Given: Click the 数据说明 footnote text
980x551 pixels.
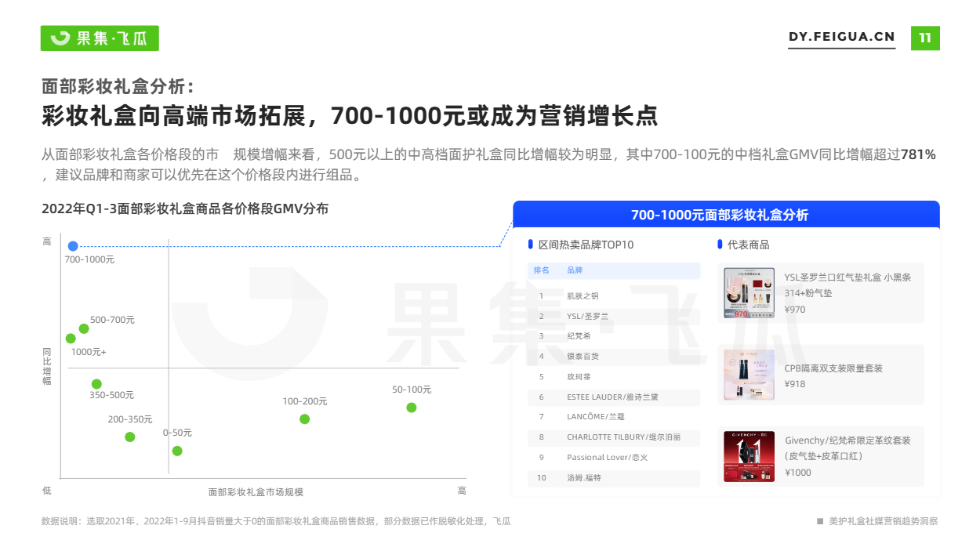Looking at the screenshot, I should [276, 521].
